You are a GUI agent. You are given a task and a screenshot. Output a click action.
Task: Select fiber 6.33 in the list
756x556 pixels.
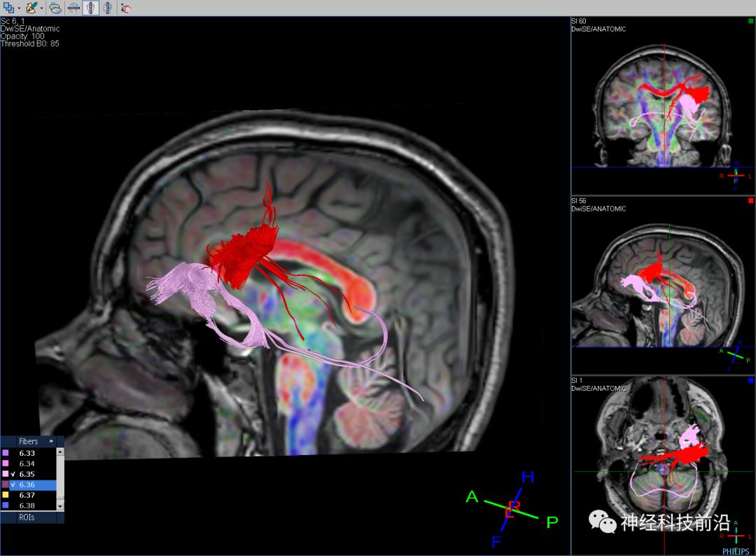coord(27,453)
